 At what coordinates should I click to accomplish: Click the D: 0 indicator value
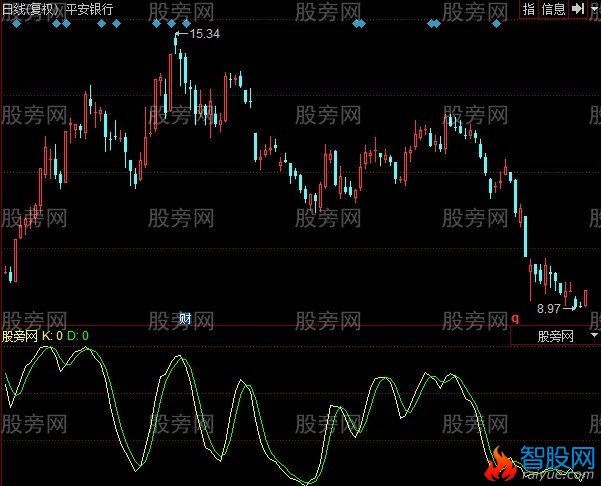click(78, 336)
